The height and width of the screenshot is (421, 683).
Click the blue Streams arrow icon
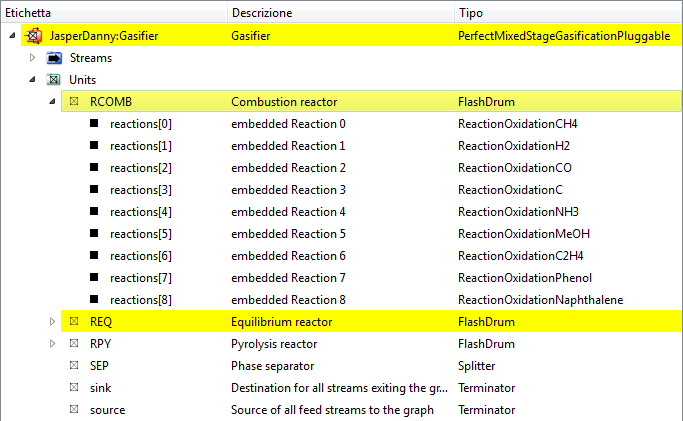click(x=54, y=58)
